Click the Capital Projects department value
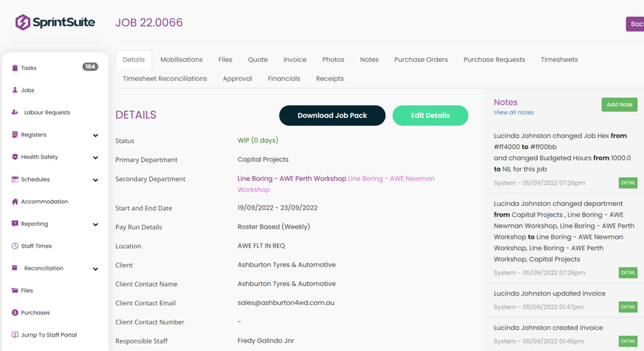Screen dimensions: 644x351 [x=263, y=160]
